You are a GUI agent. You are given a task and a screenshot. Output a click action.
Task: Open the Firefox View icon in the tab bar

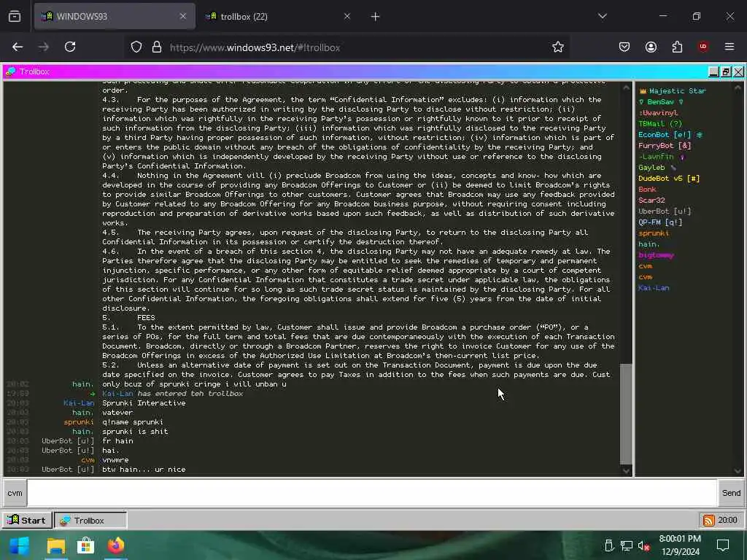pyautogui.click(x=15, y=16)
